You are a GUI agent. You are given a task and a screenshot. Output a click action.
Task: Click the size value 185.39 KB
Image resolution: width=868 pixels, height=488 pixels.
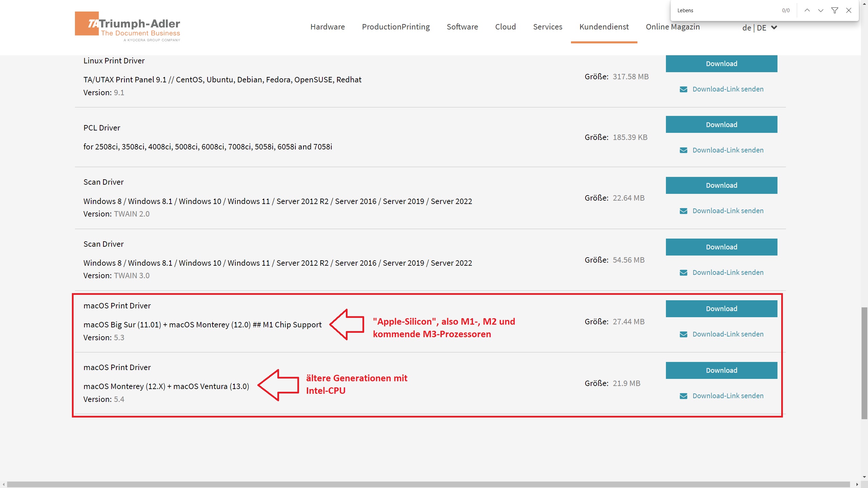[630, 137]
